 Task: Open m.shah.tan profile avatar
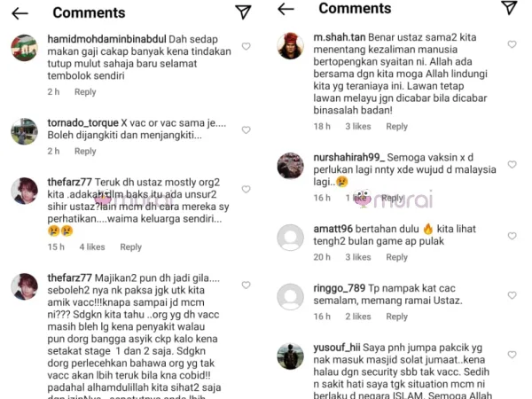coord(291,46)
